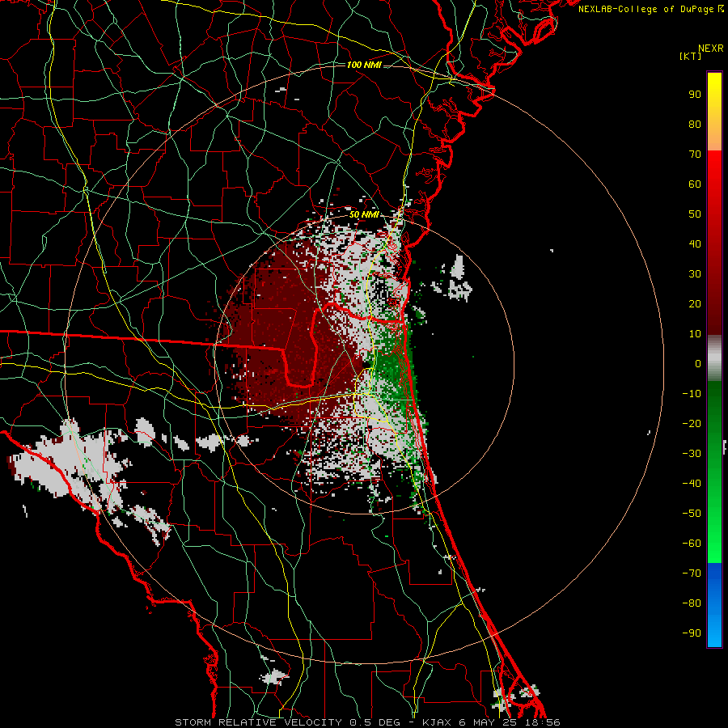Select the 0 knot legend value

click(x=698, y=363)
